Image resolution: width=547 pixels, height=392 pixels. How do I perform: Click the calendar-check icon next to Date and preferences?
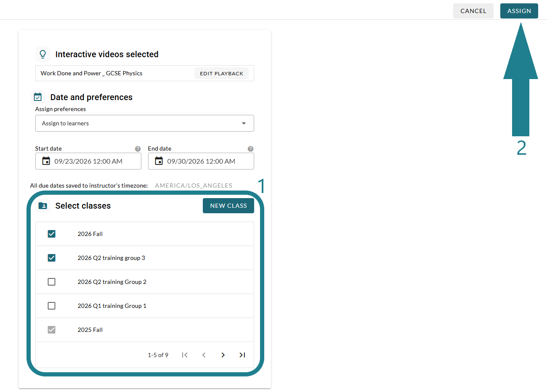38,97
